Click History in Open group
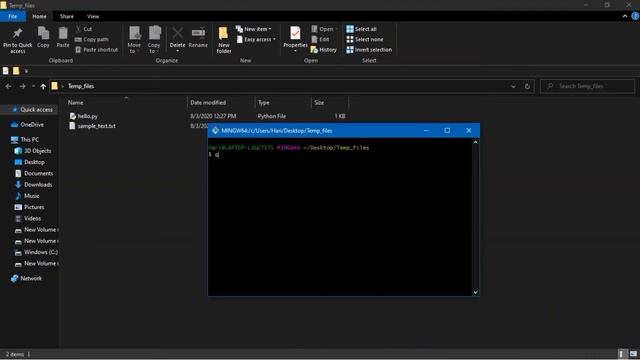 [324, 50]
